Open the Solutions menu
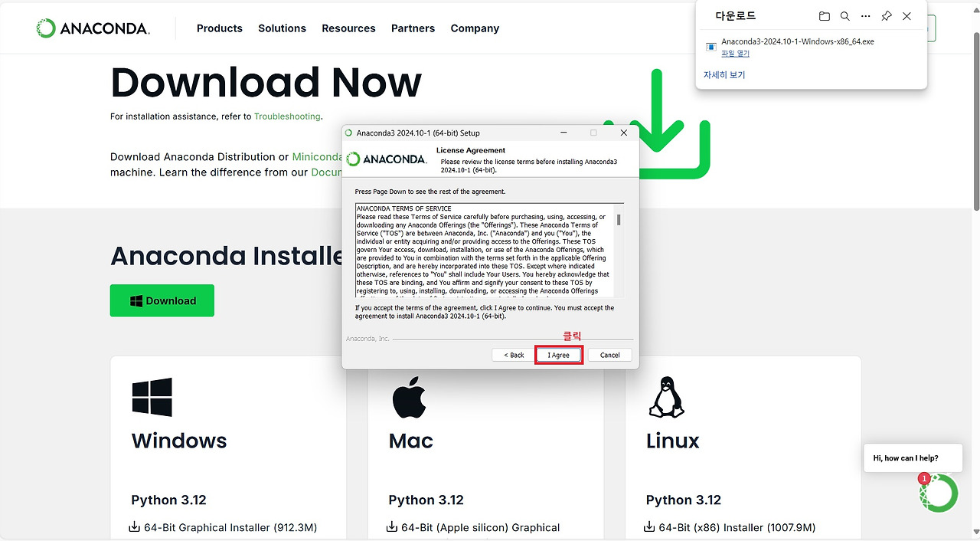Viewport: 980px width, 541px height. tap(282, 28)
